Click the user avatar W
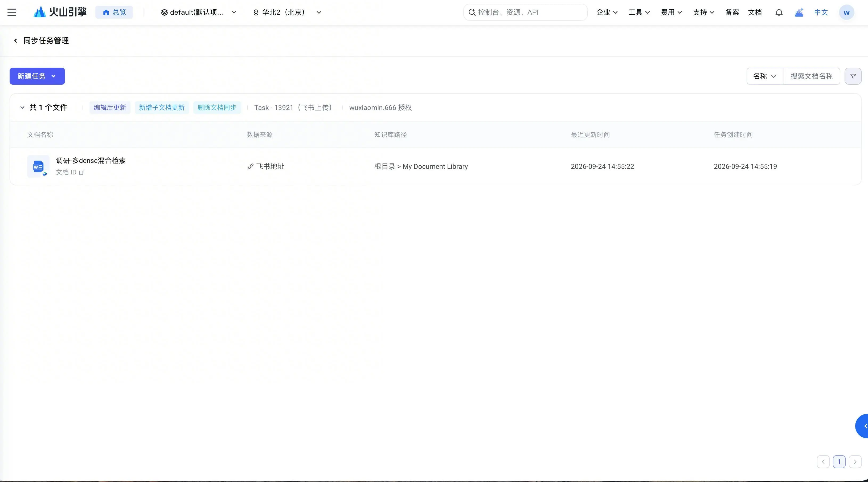Image resolution: width=868 pixels, height=482 pixels. pos(846,13)
